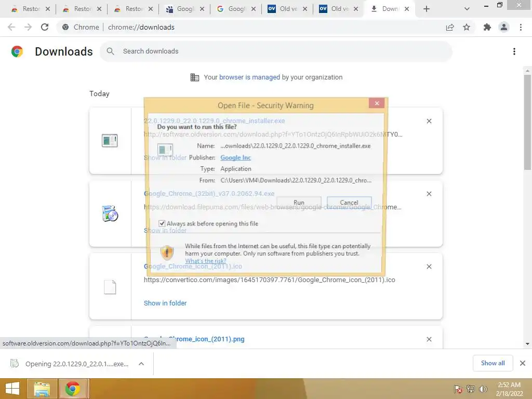This screenshot has height=399, width=532.
Task: Close the Downloads tab
Action: click(406, 9)
